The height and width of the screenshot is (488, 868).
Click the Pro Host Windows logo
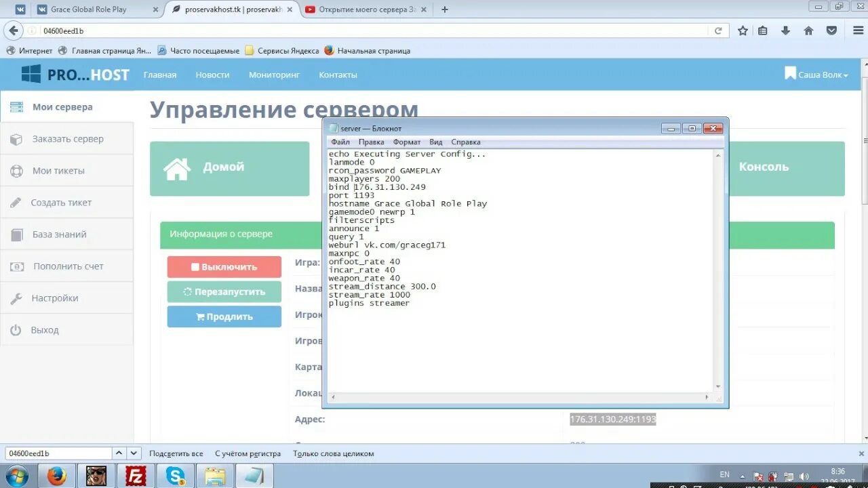point(31,74)
